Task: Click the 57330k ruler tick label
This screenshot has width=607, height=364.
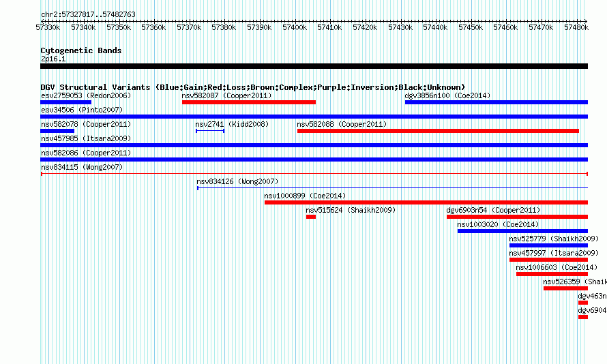Action: pyautogui.click(x=48, y=27)
